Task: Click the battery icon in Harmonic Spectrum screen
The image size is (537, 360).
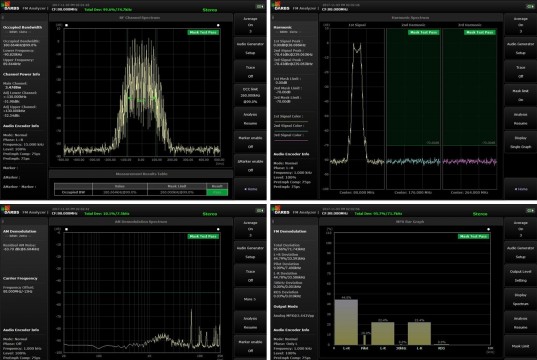Action: click(530, 6)
